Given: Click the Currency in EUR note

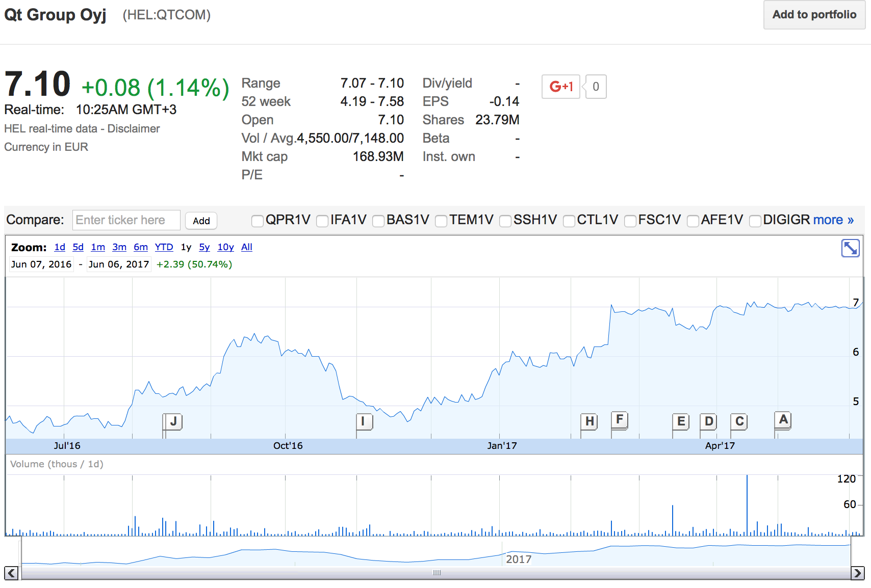Looking at the screenshot, I should [46, 147].
